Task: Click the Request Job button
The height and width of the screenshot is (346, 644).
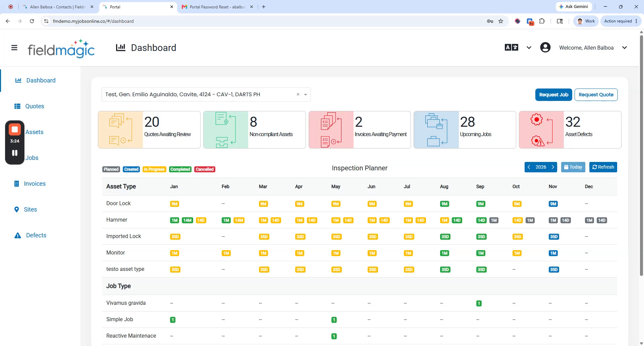Action: click(553, 95)
